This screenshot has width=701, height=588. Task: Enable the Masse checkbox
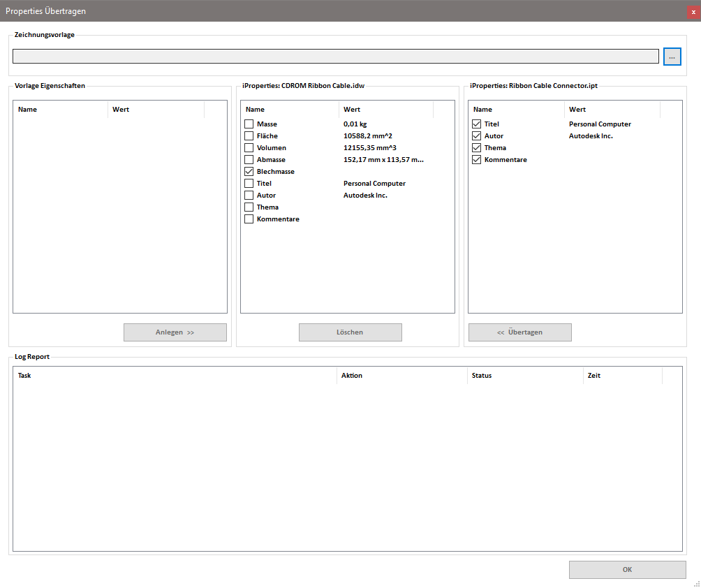(x=249, y=124)
